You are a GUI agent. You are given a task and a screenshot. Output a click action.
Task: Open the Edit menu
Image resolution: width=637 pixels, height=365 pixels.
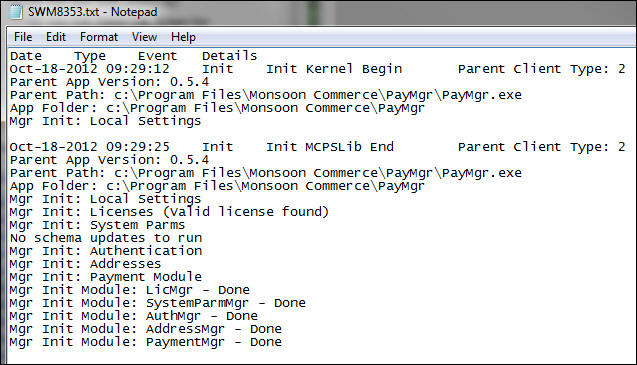pyautogui.click(x=56, y=37)
